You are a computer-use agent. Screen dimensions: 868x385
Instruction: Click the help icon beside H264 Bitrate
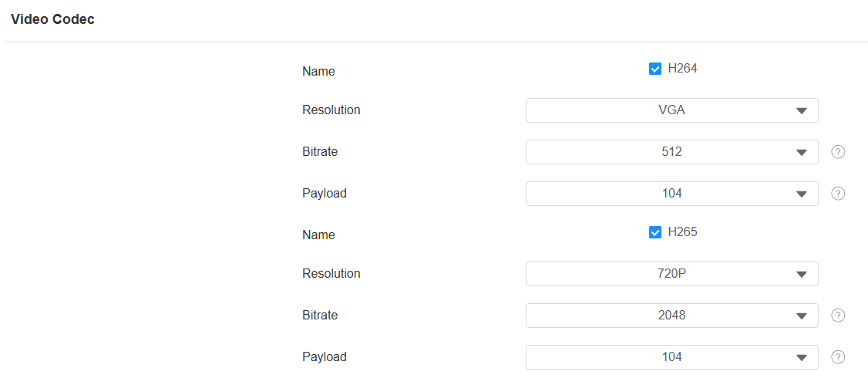click(838, 152)
